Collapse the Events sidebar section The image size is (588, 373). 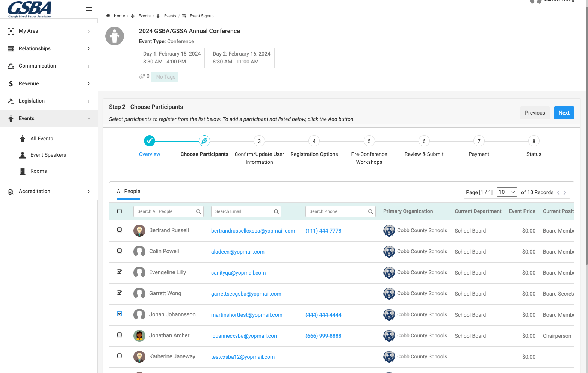tap(49, 118)
